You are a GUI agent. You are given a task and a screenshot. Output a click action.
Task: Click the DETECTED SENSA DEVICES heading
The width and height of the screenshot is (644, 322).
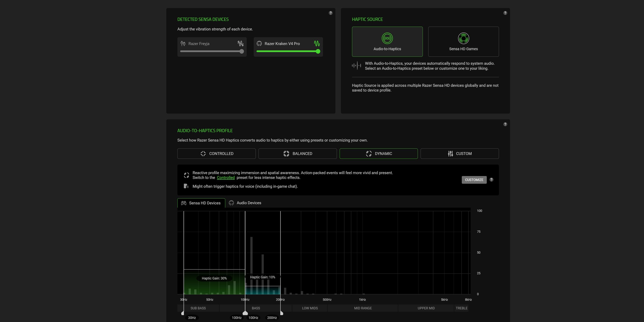(x=203, y=19)
